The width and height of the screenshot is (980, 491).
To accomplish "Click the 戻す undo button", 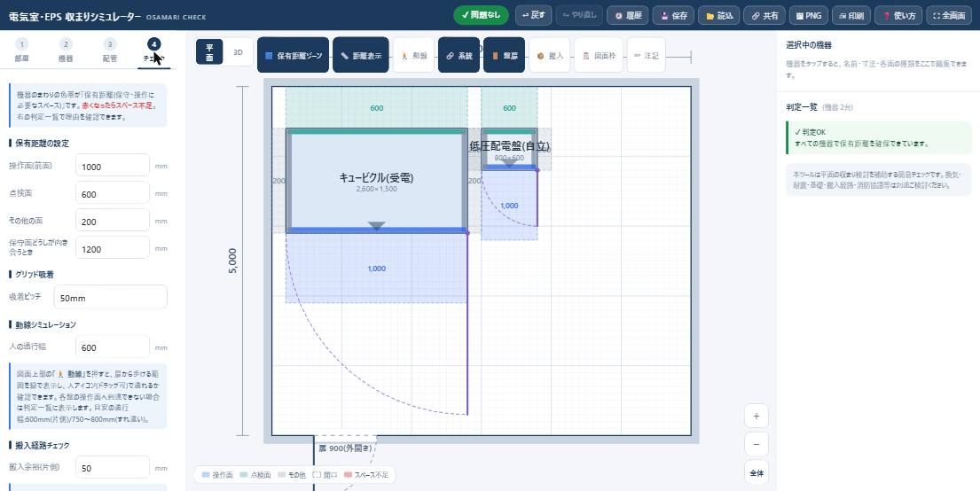I will click(533, 16).
